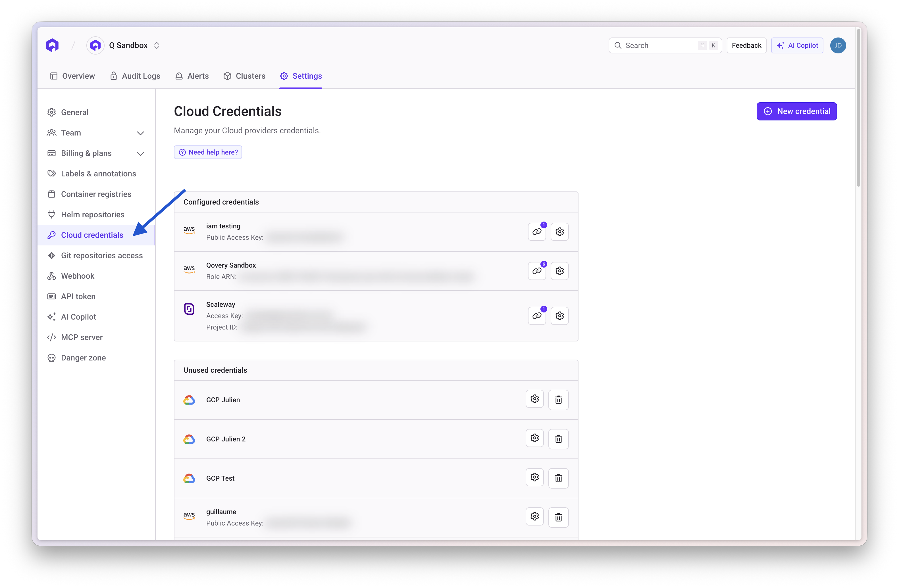Open MCP server settings
Screen dimensions: 899x588
(96, 337)
